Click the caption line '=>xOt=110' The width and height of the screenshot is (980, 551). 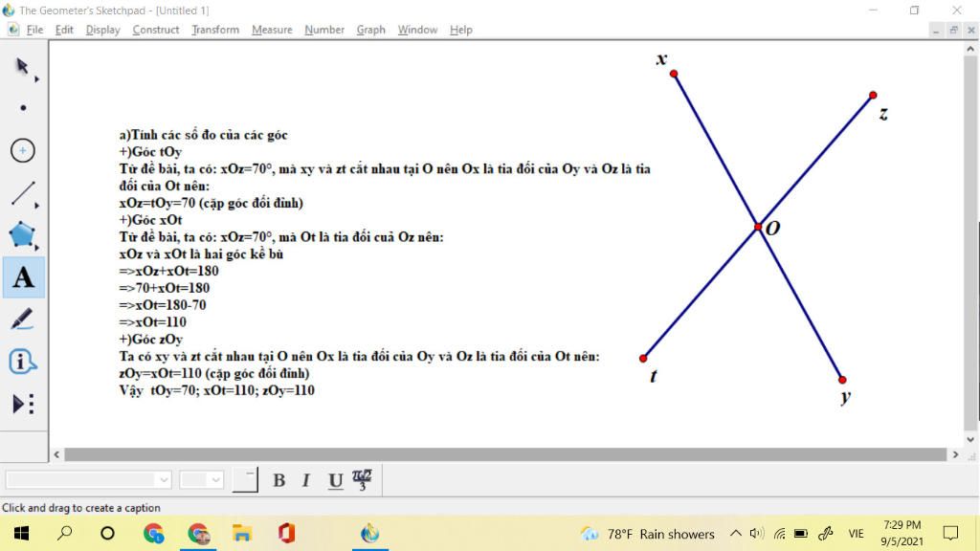click(152, 322)
